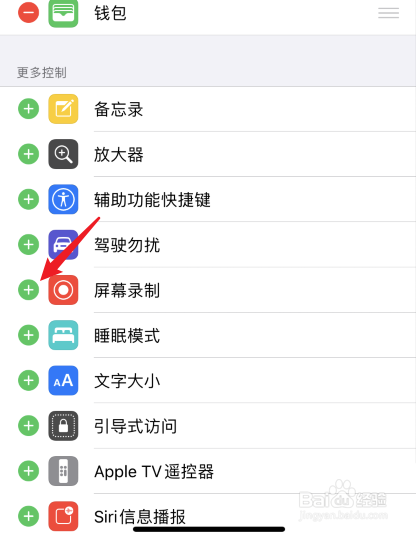Add 放大器 with the green plus
This screenshot has width=416, height=533.
(29, 154)
